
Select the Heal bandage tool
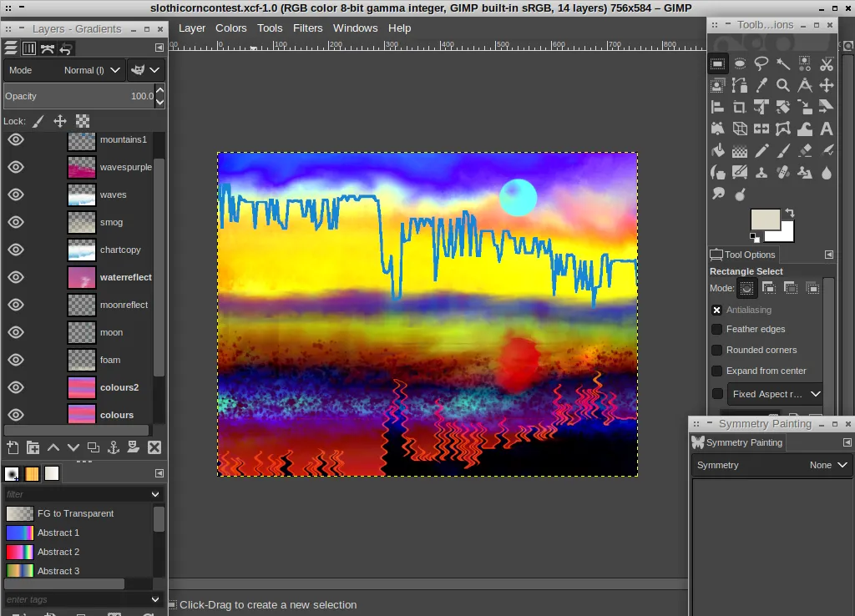(x=783, y=173)
